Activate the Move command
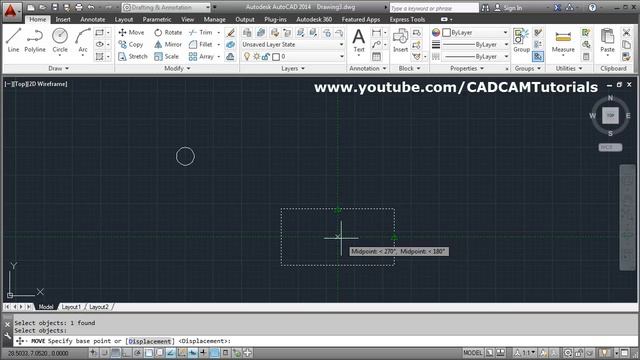Viewport: 640px width, 360px height. point(131,32)
